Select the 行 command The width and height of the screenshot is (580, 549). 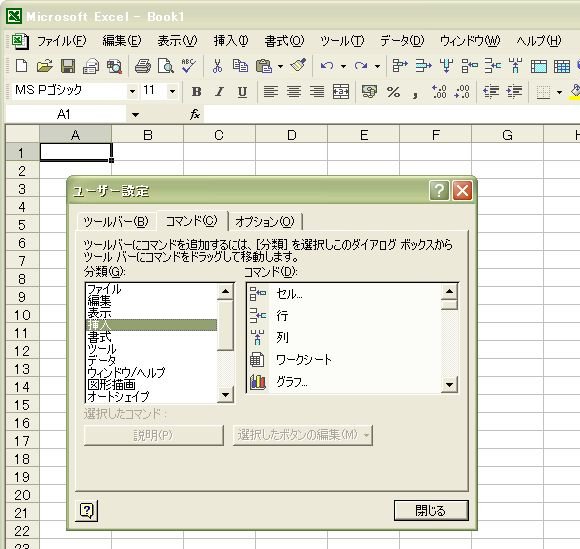tap(344, 316)
